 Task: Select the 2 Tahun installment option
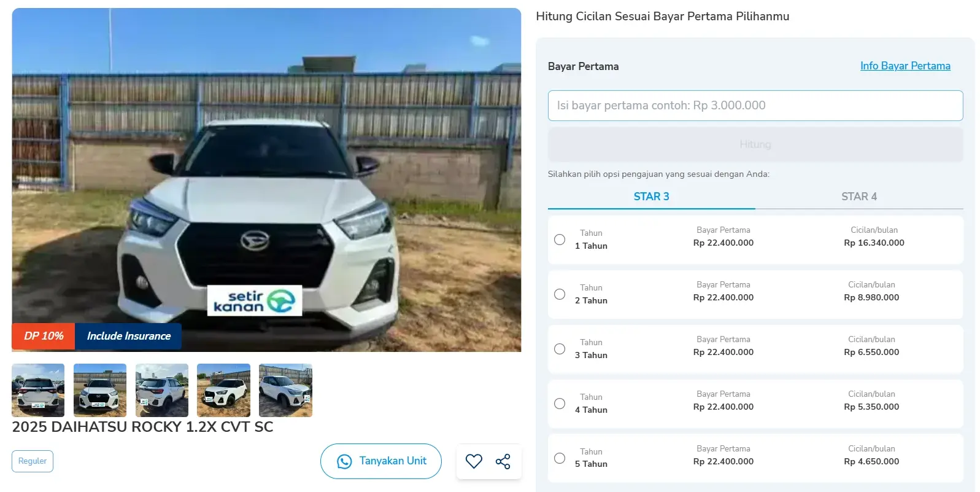[x=560, y=294]
